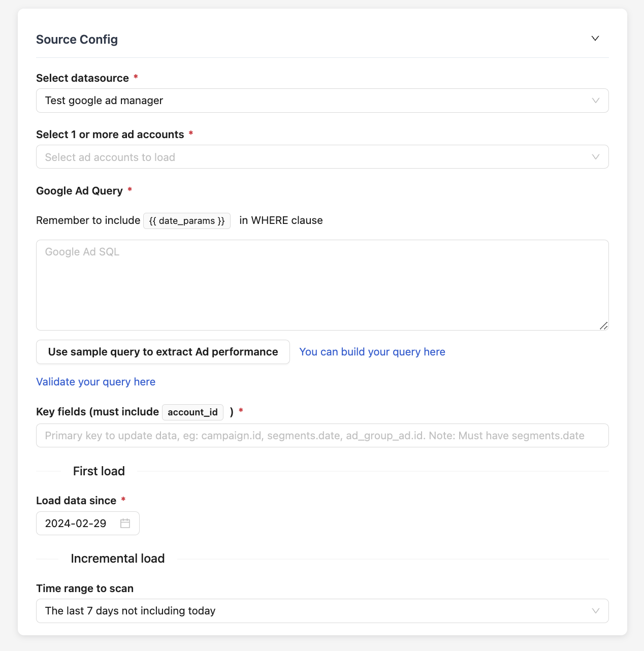Click the Load data since date field
This screenshot has width=644, height=651.
76,524
